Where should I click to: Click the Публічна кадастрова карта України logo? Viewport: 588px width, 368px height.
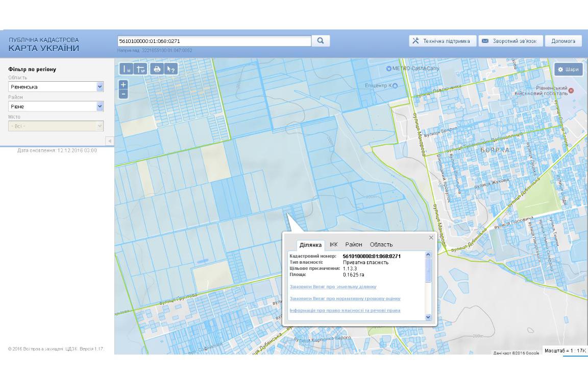[x=43, y=44]
